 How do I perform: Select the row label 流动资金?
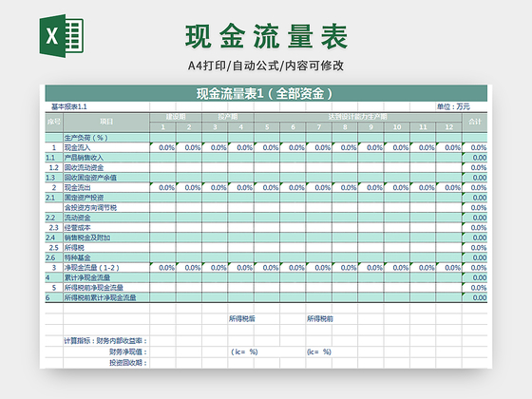[x=77, y=218]
